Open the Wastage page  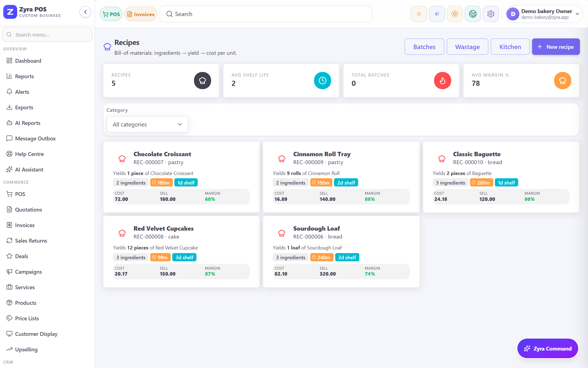tap(467, 47)
